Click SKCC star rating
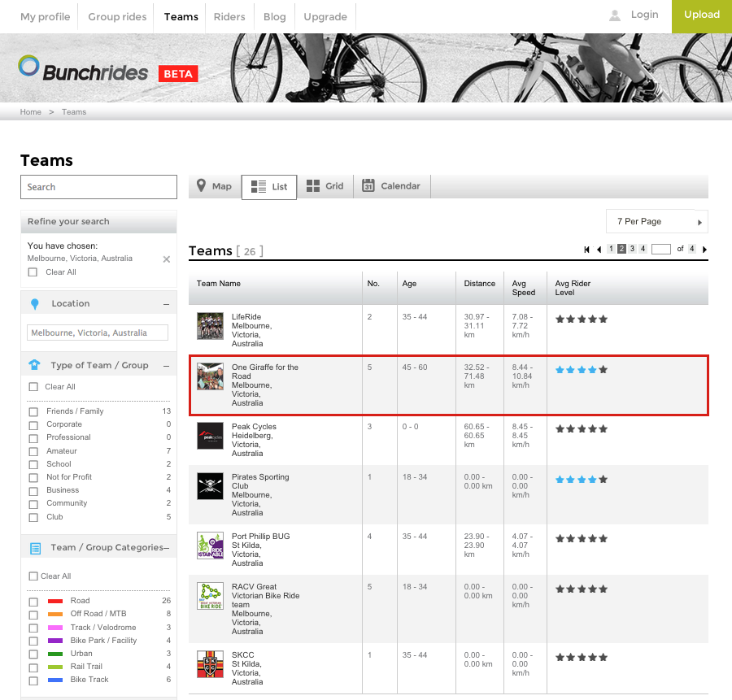The image size is (732, 700). point(582,657)
